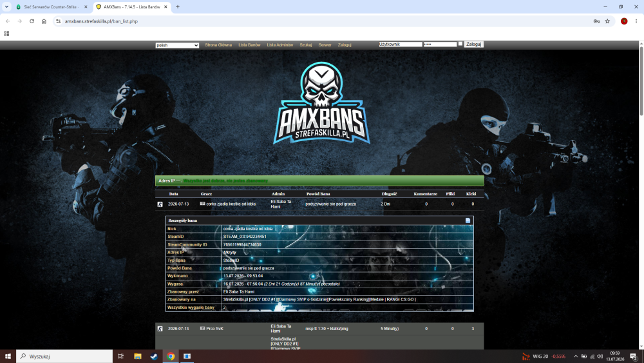Open browser home page icon
The image size is (644, 363).
(x=44, y=21)
